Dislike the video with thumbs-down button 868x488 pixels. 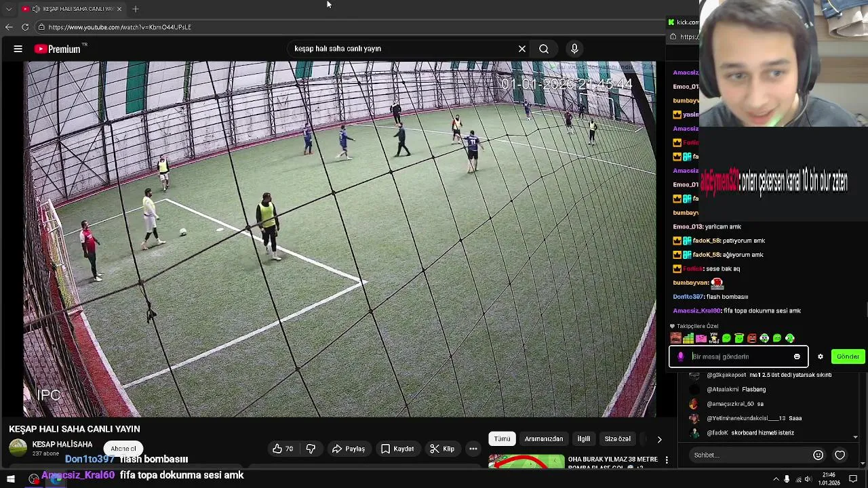(x=311, y=449)
